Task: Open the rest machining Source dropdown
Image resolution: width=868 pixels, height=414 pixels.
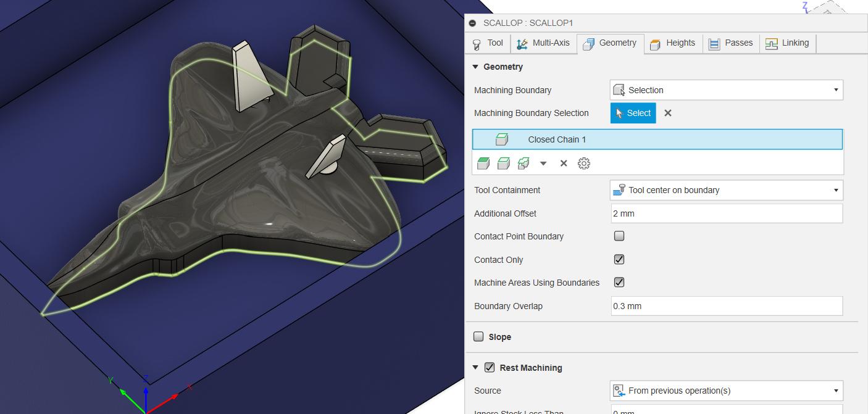Action: pyautogui.click(x=726, y=391)
